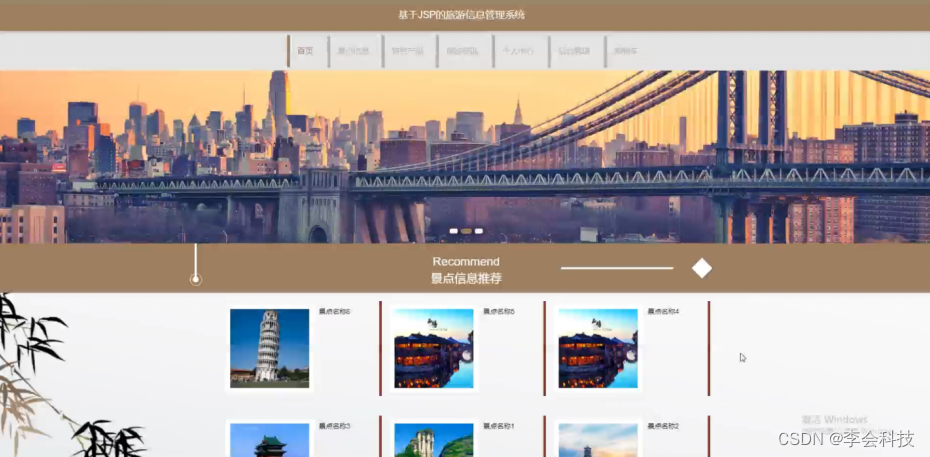Click the 景点名称2 title link
This screenshot has height=457, width=930.
663,426
